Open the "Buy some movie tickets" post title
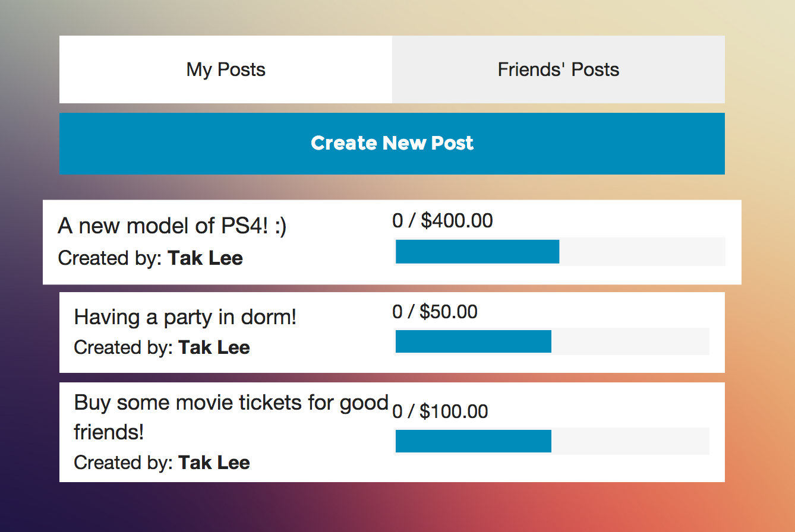 pos(231,403)
